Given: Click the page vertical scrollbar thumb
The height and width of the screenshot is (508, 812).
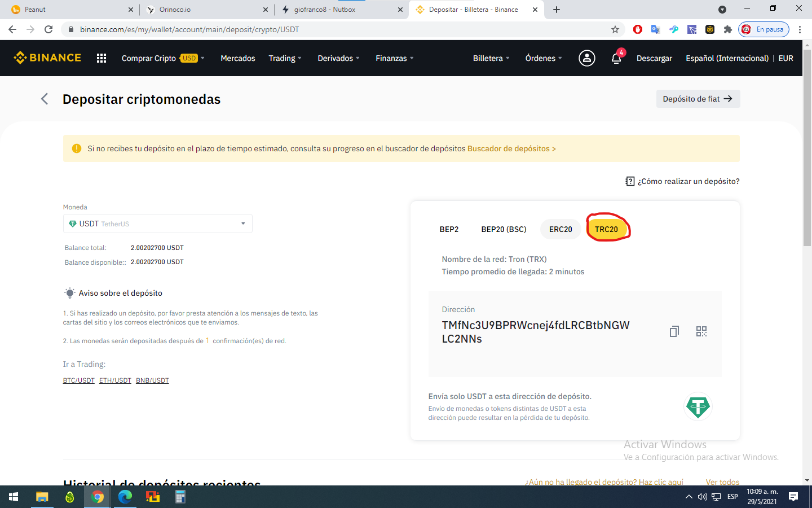Looking at the screenshot, I should pos(807,147).
